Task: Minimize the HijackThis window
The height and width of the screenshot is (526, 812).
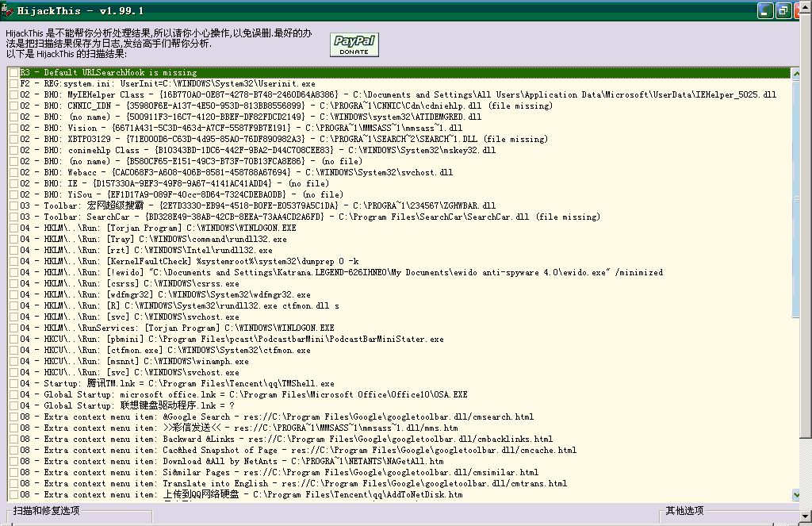Action: coord(765,10)
